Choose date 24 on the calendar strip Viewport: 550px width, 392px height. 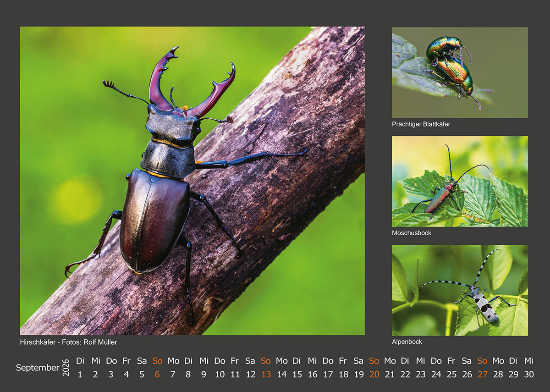436,374
